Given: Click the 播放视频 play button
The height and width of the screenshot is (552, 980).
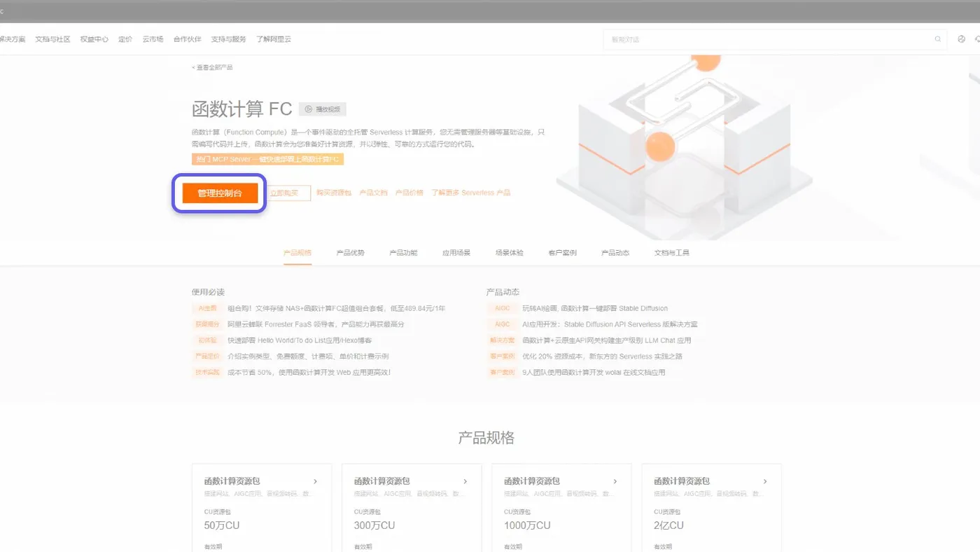Looking at the screenshot, I should coord(323,109).
